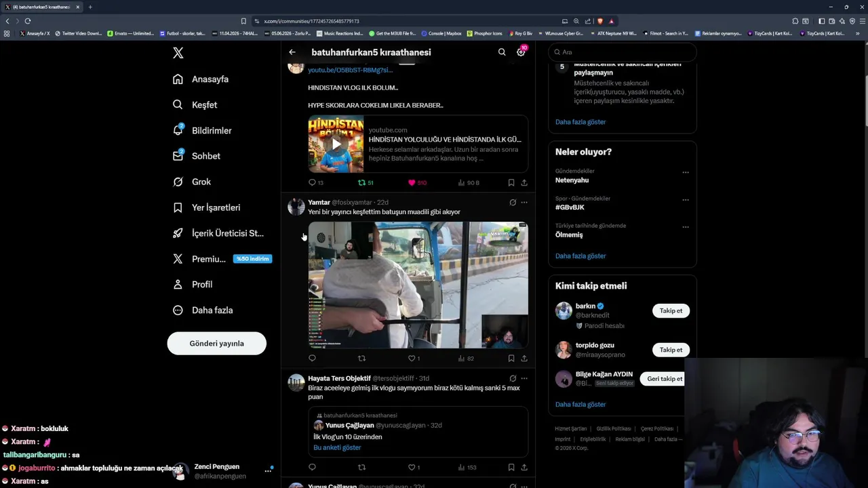Screen dimensions: 868x488
Task: Go back with community header arrow
Action: (292, 52)
